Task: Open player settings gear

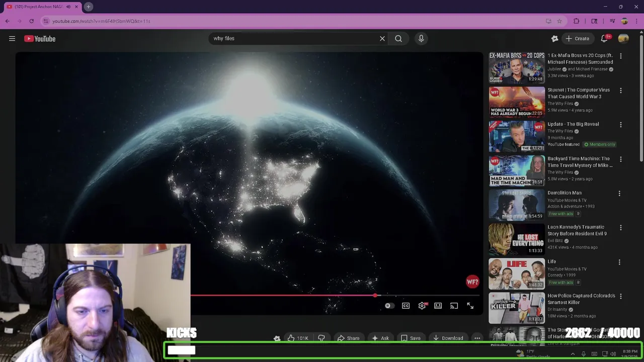Action: coord(422,306)
